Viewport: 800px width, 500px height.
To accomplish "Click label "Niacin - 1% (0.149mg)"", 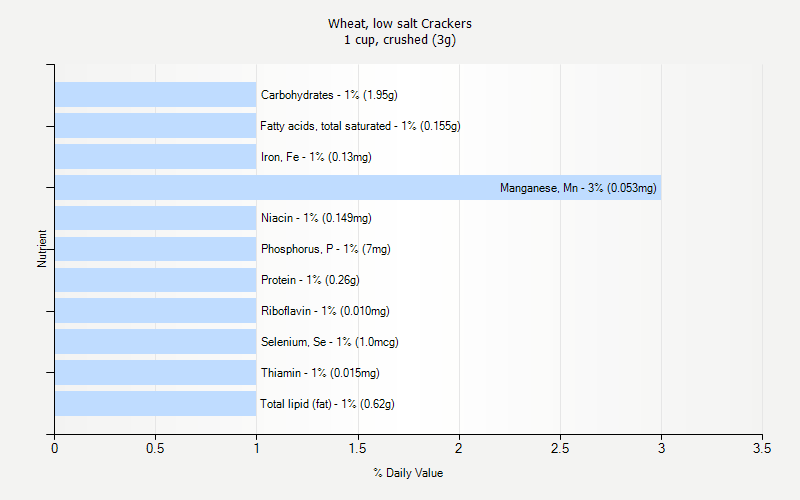I will pyautogui.click(x=316, y=218).
